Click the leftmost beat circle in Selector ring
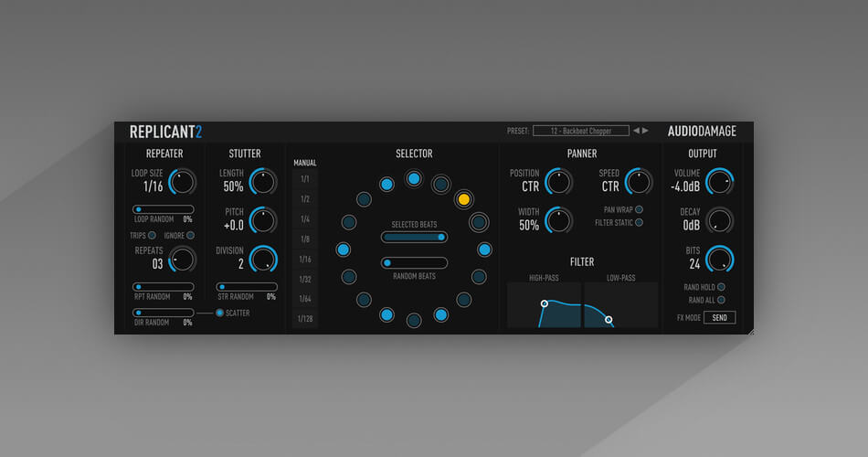The image size is (868, 457). tap(344, 250)
